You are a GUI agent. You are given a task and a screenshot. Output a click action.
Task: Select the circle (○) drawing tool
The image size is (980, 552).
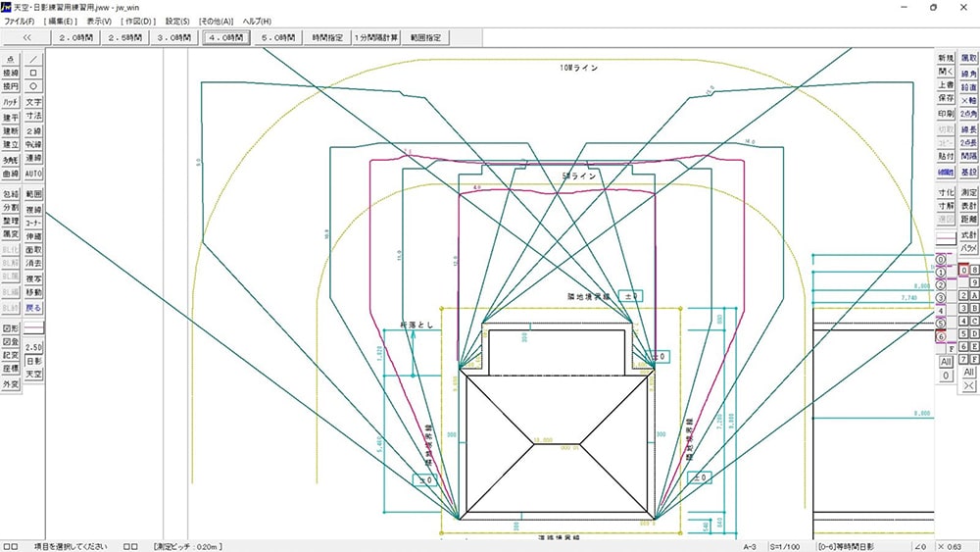coord(33,86)
